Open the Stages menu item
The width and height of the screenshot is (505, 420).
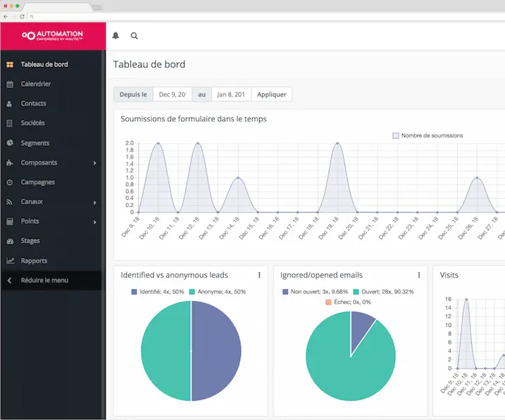coord(30,241)
